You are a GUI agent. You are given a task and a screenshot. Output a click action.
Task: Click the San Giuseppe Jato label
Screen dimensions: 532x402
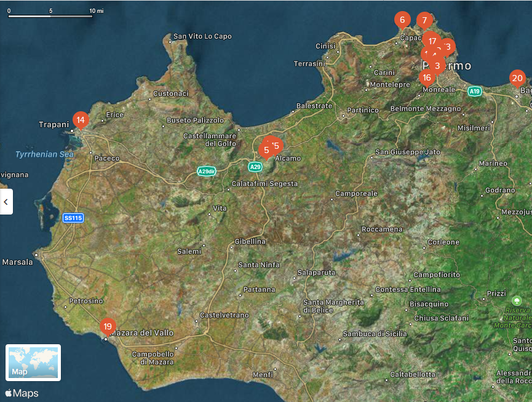pyautogui.click(x=408, y=152)
